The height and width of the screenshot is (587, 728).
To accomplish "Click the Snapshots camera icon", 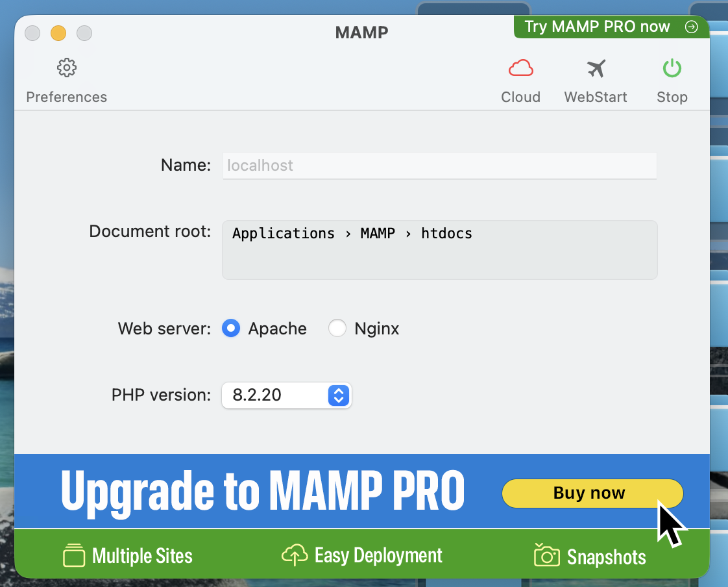I will [x=546, y=555].
